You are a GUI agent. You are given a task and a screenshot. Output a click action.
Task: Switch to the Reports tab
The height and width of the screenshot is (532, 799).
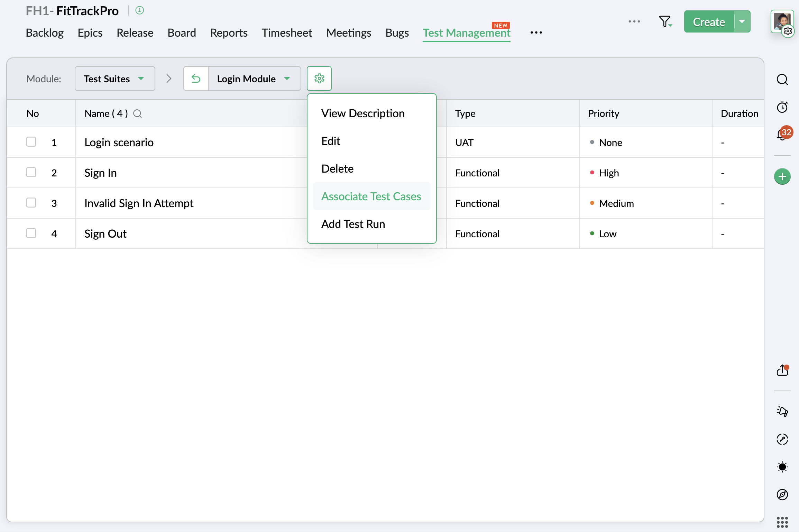coord(229,33)
